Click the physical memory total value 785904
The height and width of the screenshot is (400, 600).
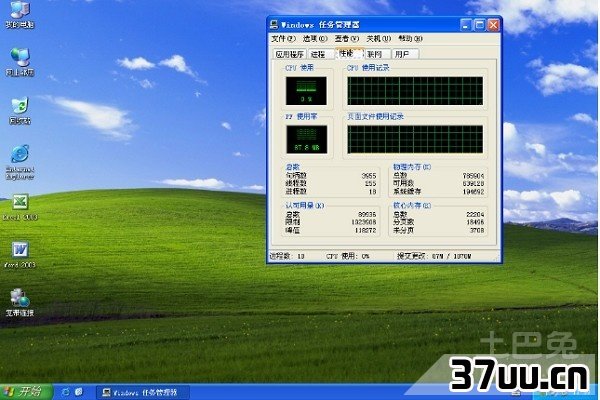[x=473, y=176]
